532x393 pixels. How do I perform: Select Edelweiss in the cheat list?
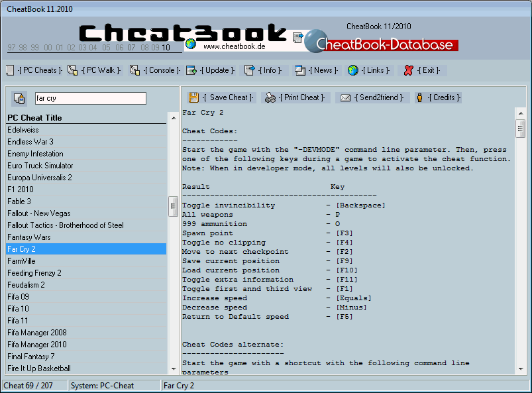pos(87,130)
